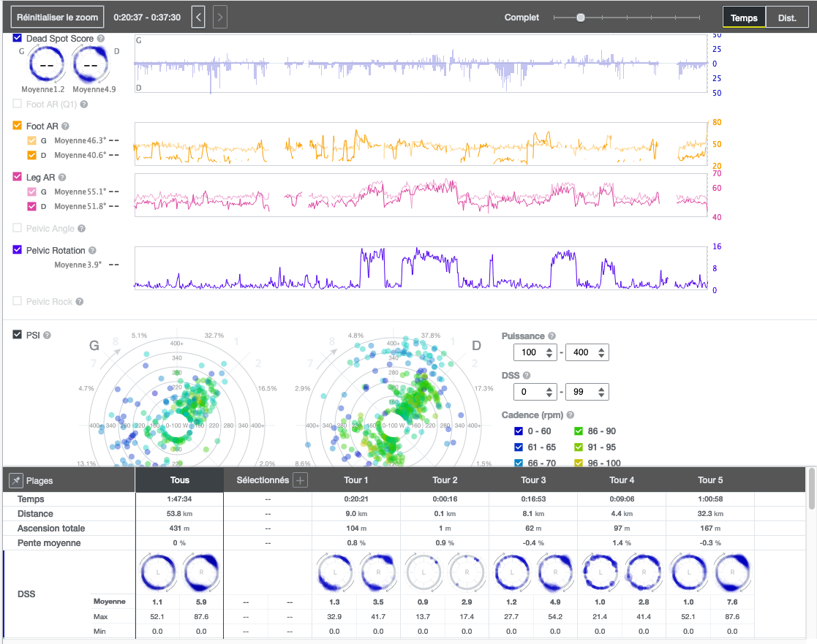Open help icon next to PSI

(x=47, y=336)
